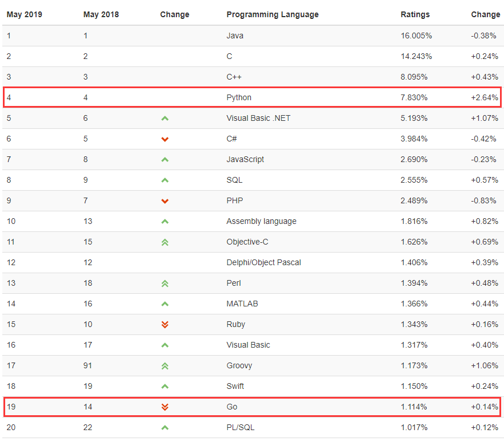Viewport: 504px width, 445px height.
Task: Select the Go language name
Action: (x=232, y=407)
